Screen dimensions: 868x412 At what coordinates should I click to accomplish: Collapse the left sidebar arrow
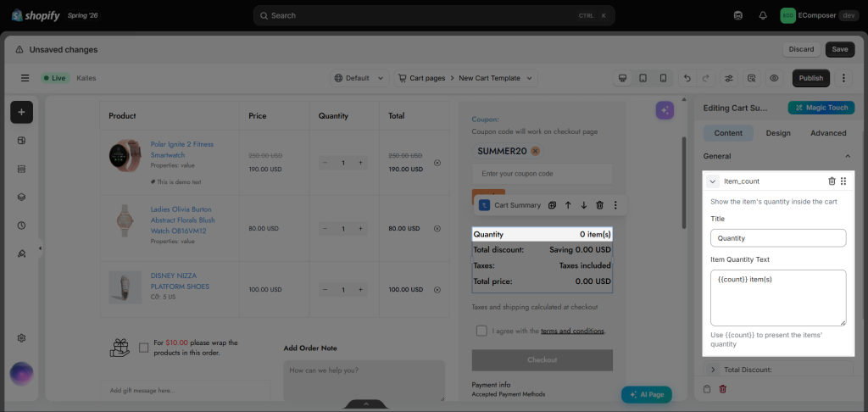click(x=40, y=248)
